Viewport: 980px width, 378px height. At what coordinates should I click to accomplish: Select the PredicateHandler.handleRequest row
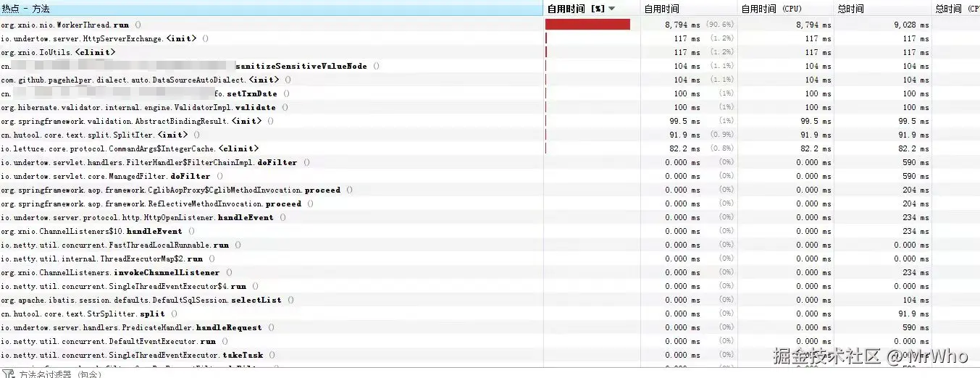point(137,327)
